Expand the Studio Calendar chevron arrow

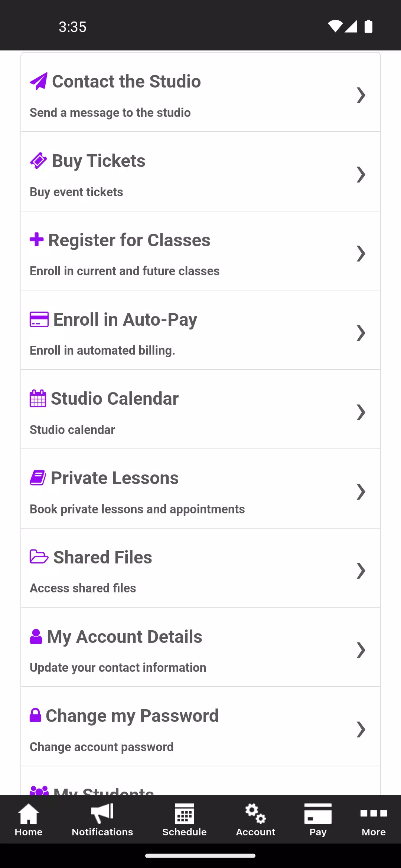click(x=361, y=412)
